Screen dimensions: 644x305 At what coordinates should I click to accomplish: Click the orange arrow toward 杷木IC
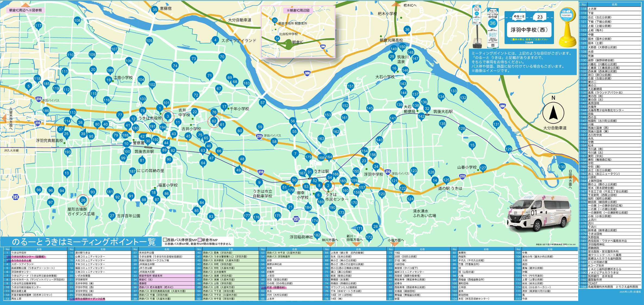click(x=396, y=4)
